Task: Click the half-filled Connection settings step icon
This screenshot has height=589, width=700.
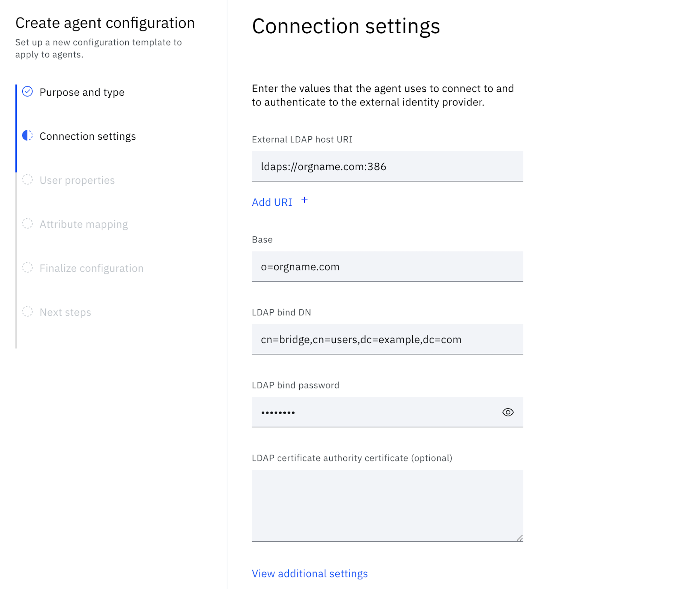Action: click(x=27, y=136)
